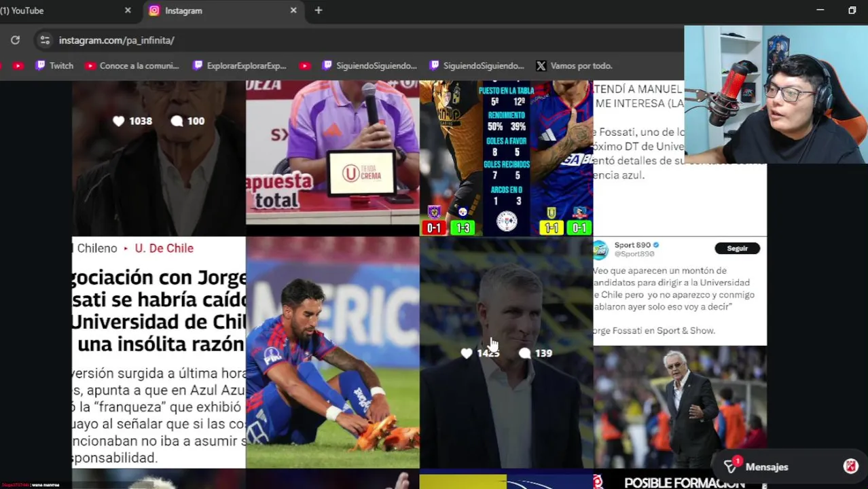Click the YouTube bookmark icon before SiguiendoSiguiendo

pos(305,66)
